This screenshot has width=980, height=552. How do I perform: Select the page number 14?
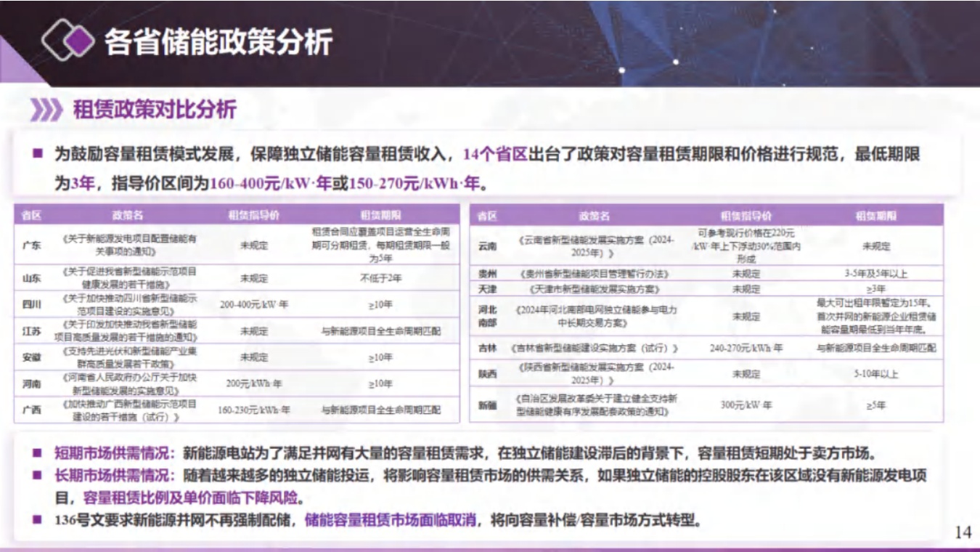click(x=962, y=532)
